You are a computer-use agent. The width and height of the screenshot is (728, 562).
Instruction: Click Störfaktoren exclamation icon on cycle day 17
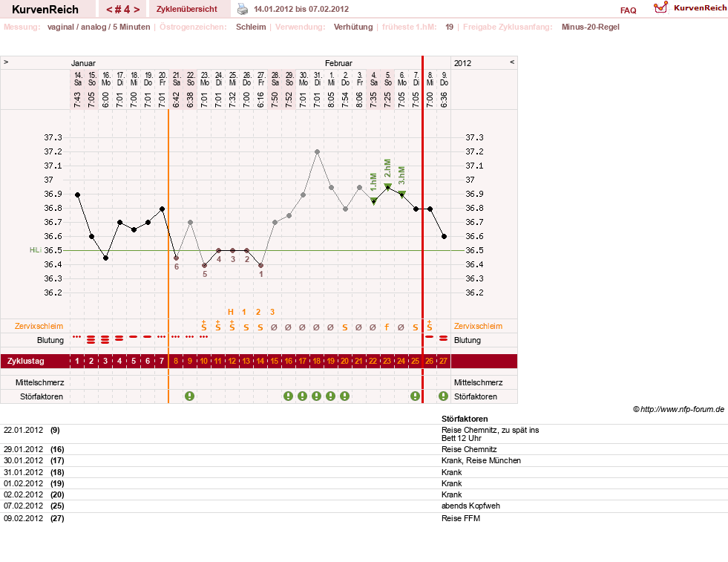302,396
